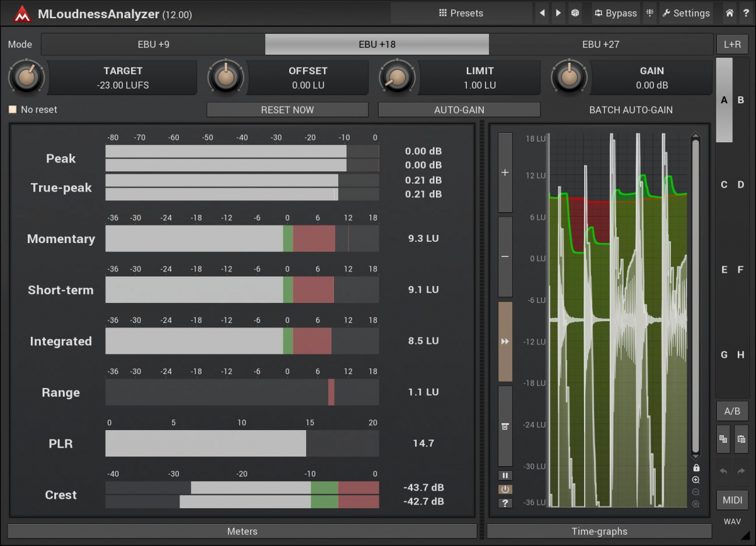Click the zoom reset icon beside graph
This screenshot has height=546, width=756.
696,504
